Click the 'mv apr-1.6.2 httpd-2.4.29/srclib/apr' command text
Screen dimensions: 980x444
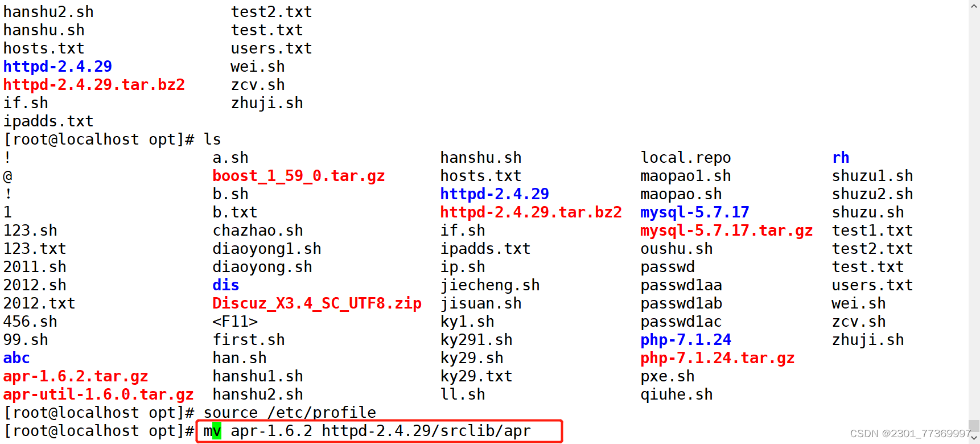[x=367, y=431]
